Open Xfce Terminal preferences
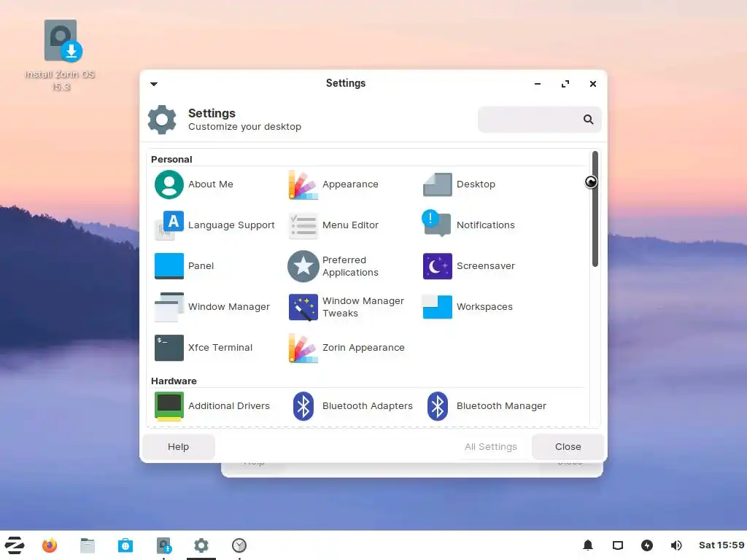Screen dimensions: 747x560 point(204,348)
